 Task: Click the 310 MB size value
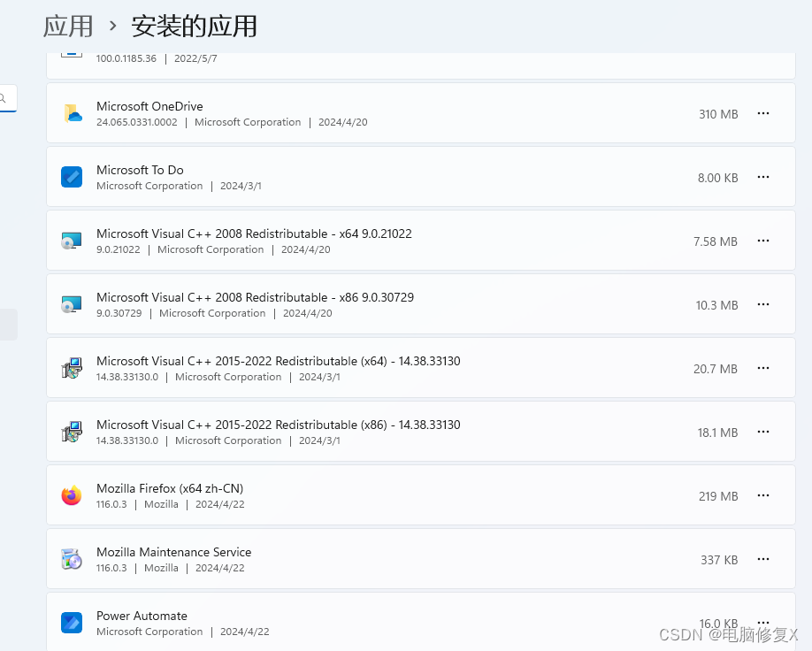tap(718, 114)
